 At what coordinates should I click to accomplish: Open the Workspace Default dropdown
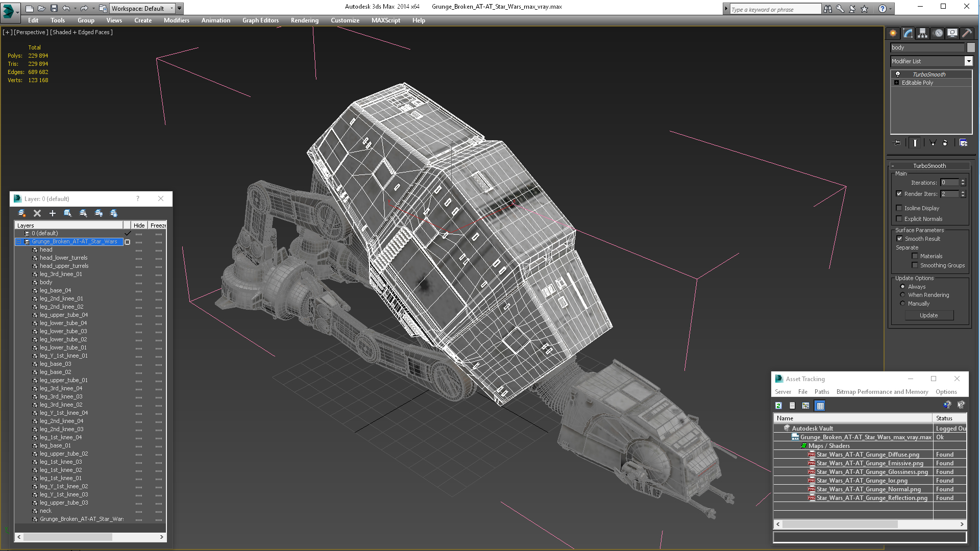(142, 8)
